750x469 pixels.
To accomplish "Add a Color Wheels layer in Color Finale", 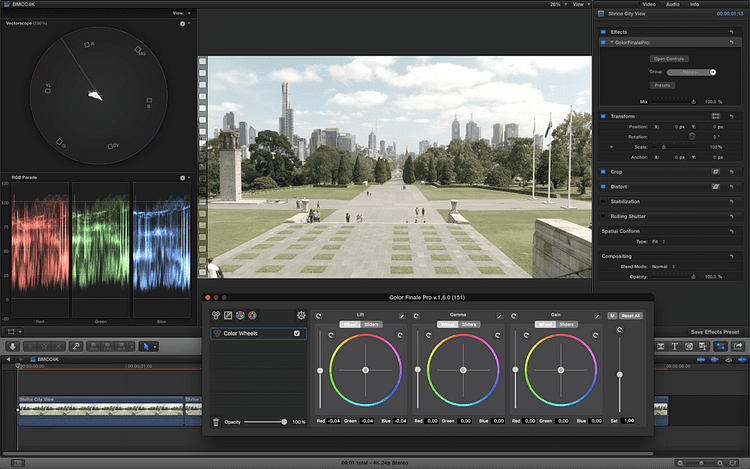I will [216, 315].
